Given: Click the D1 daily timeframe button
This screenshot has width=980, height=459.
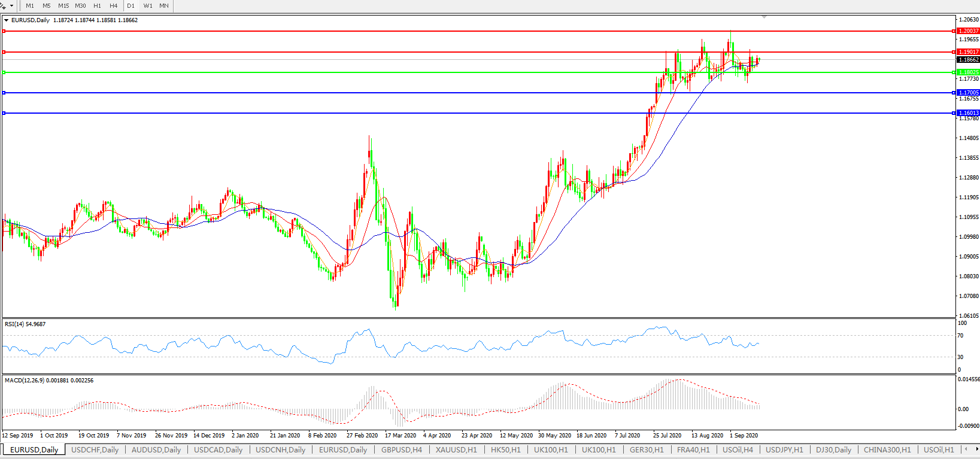Looking at the screenshot, I should (x=131, y=6).
